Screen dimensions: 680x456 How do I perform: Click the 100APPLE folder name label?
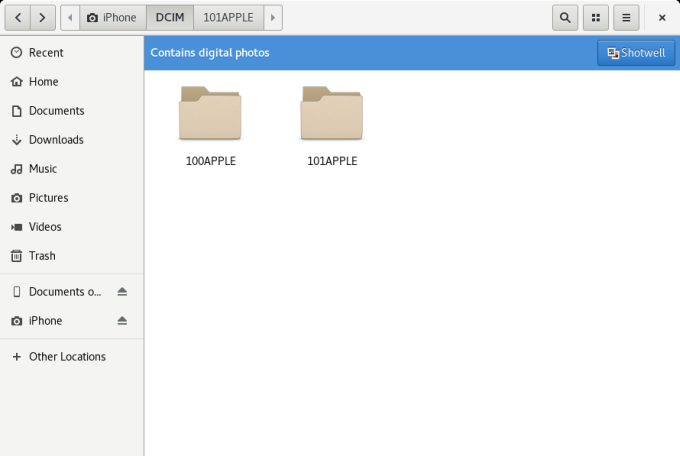[x=211, y=161]
